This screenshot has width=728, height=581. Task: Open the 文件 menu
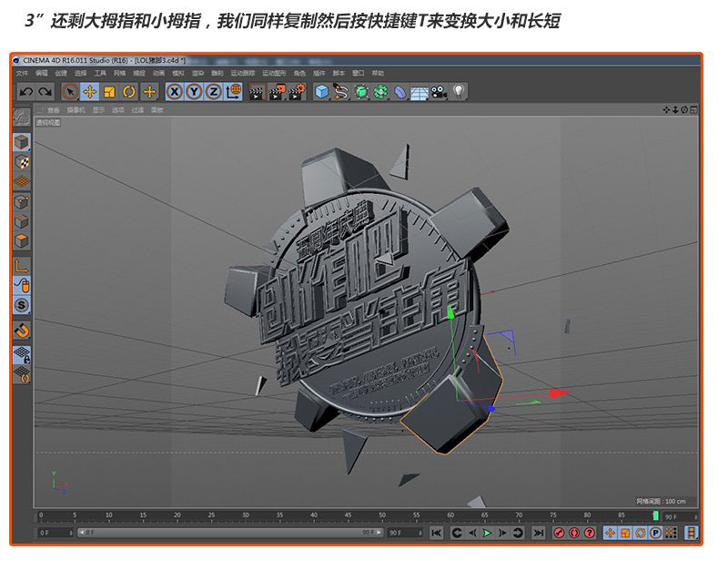pyautogui.click(x=22, y=73)
